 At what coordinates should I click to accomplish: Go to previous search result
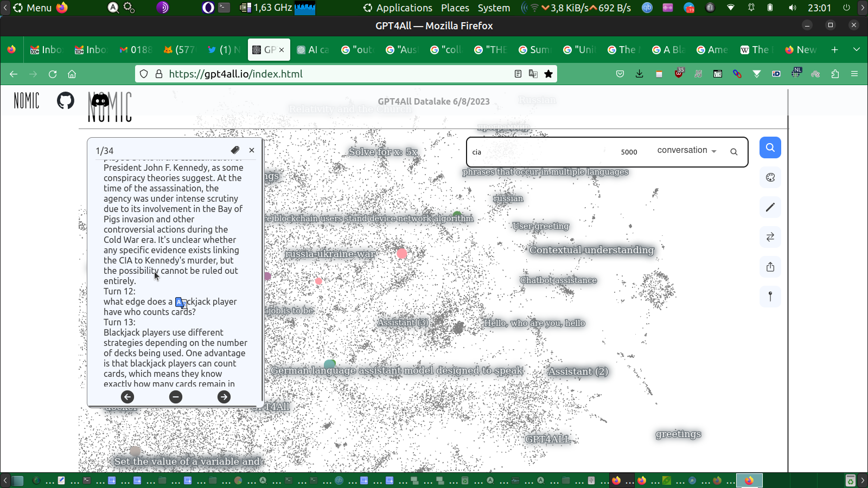[x=127, y=397]
